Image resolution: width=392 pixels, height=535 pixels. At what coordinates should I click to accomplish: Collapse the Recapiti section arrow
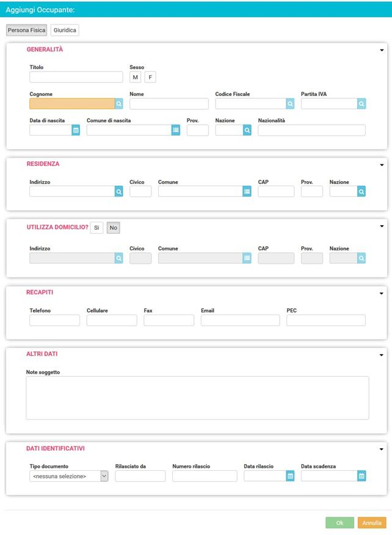[382, 293]
